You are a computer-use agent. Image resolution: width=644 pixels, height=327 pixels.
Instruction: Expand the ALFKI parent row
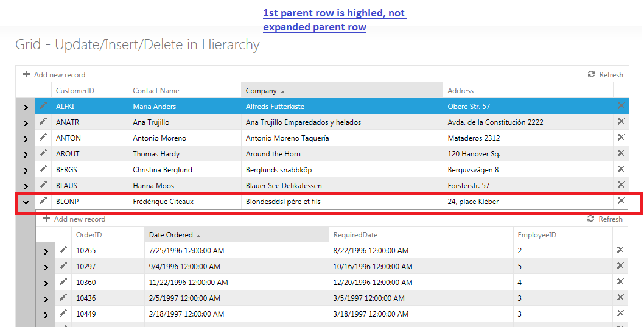(x=26, y=107)
